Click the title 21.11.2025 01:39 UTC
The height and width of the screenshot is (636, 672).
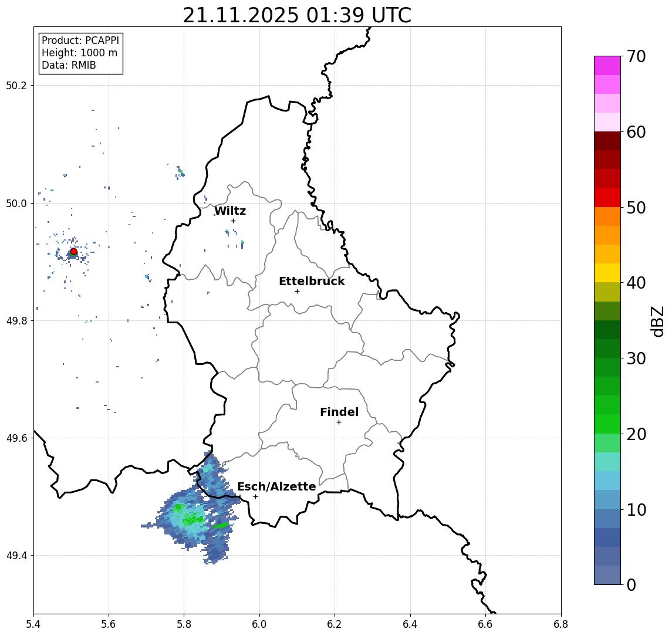tap(297, 15)
